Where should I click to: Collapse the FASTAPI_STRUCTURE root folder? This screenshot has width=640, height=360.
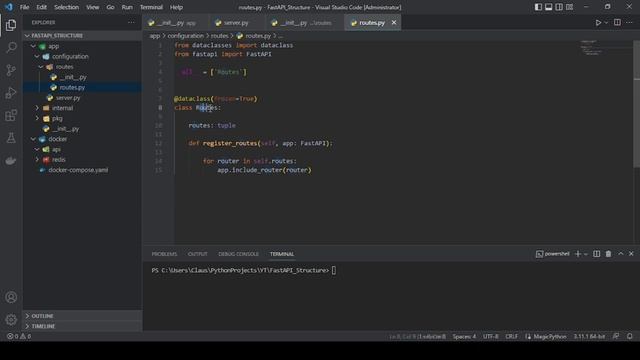(82, 36)
